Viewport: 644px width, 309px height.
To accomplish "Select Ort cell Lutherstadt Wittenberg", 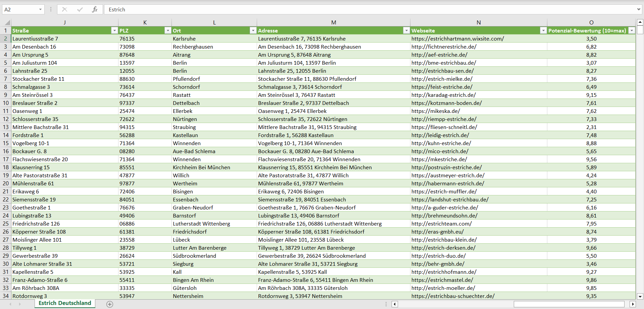I will [x=214, y=224].
